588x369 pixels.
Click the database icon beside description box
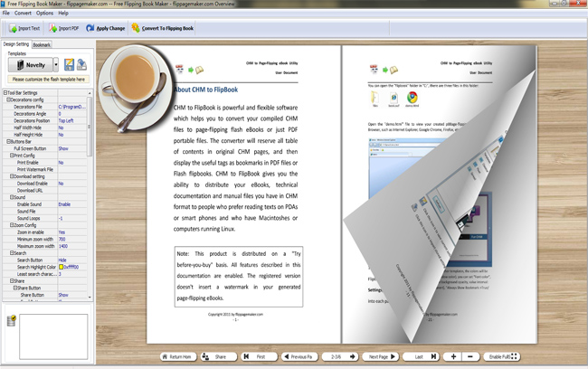[x=11, y=321]
